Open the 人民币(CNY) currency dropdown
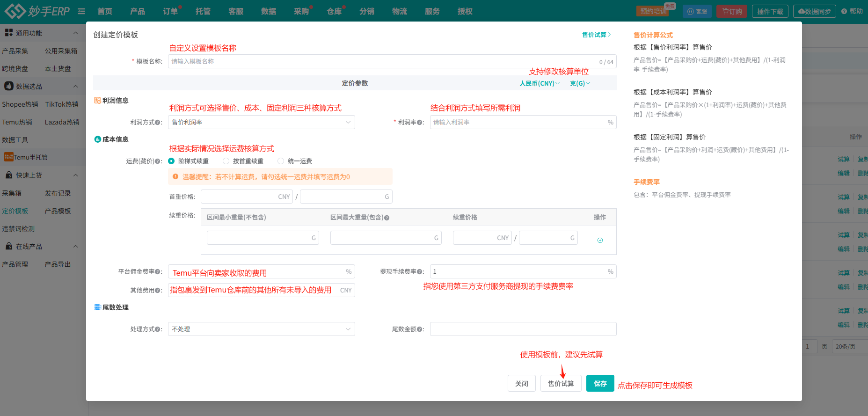Screen dimensions: 868x416 (540, 83)
